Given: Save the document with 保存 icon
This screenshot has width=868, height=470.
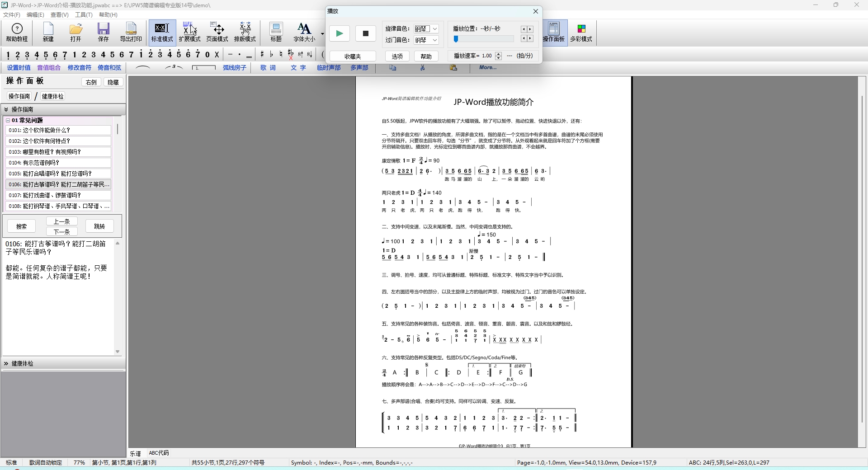Looking at the screenshot, I should point(104,33).
